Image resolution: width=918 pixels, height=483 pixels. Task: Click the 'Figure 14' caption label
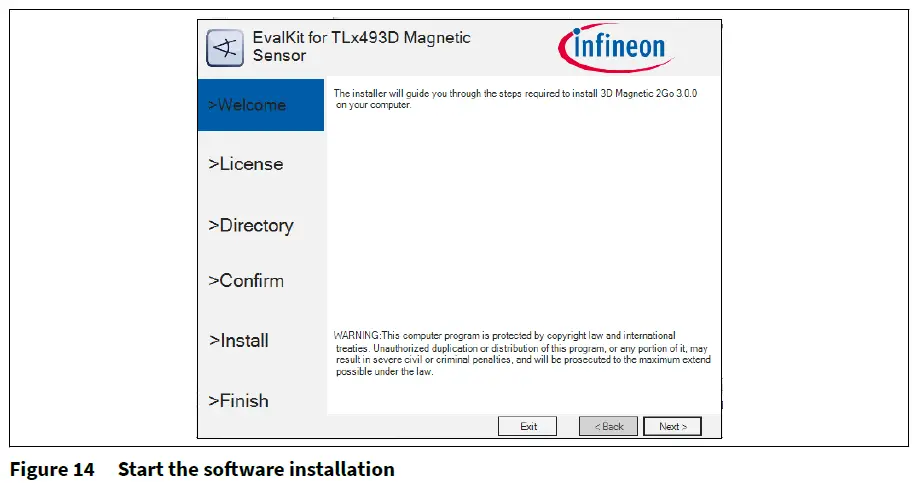coord(52,470)
